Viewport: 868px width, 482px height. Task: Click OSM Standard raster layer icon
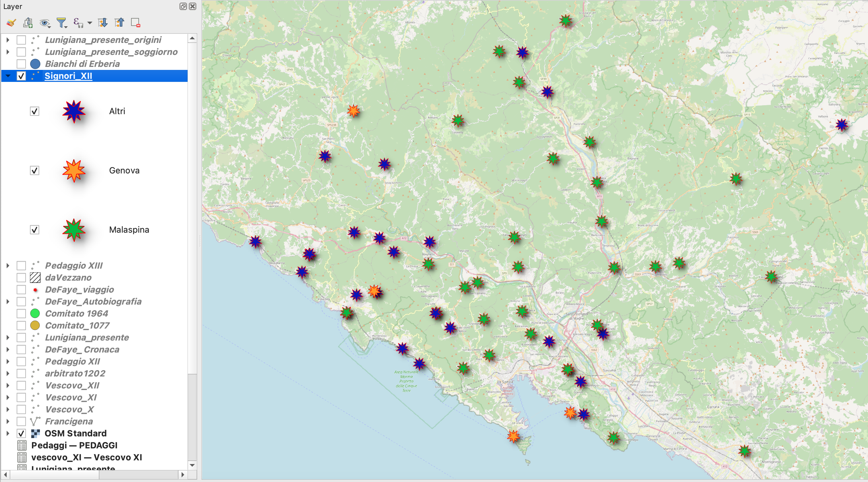click(x=35, y=433)
